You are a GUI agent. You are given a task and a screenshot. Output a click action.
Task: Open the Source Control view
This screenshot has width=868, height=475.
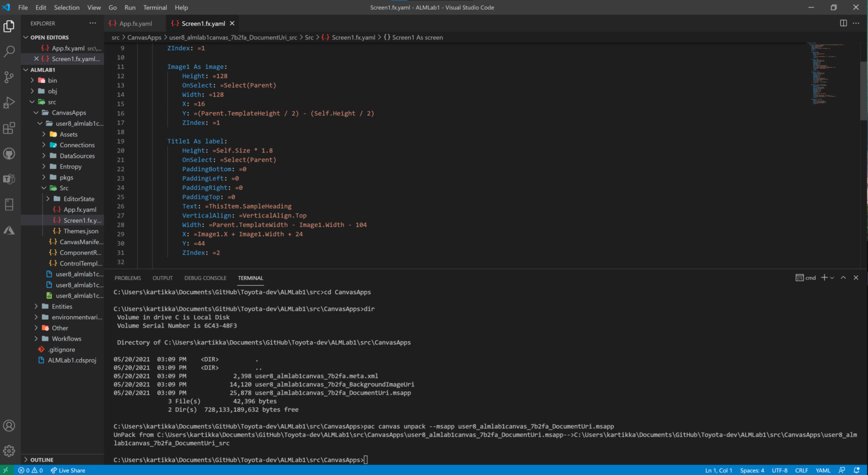9,77
